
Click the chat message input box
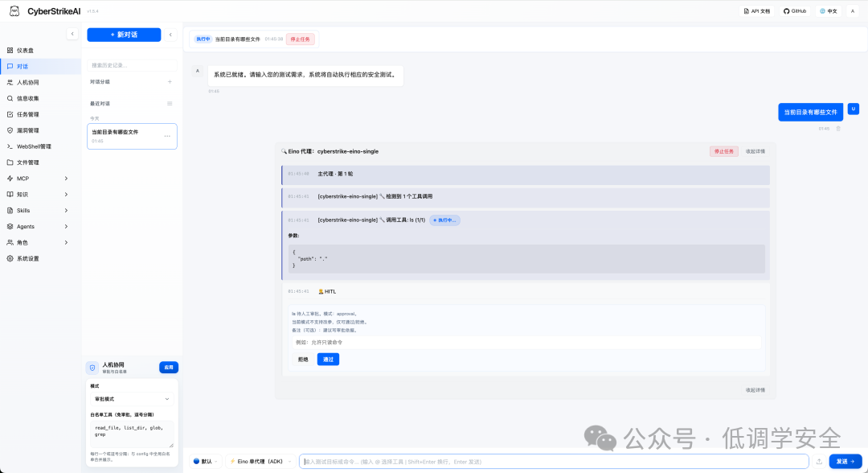pos(554,462)
